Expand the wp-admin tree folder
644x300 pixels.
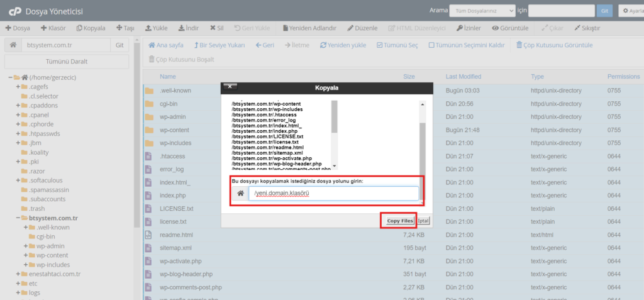26,246
